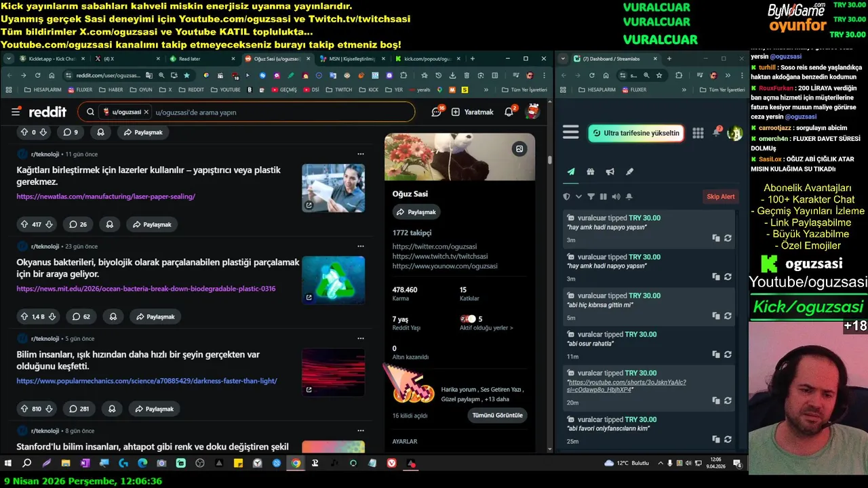Open the Reddit hamburger menu
Screen dimensions: 868x488
[x=16, y=112]
